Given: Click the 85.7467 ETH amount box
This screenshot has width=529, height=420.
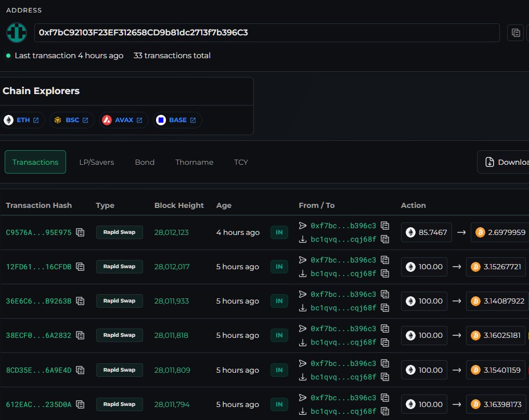Looking at the screenshot, I should 427,232.
